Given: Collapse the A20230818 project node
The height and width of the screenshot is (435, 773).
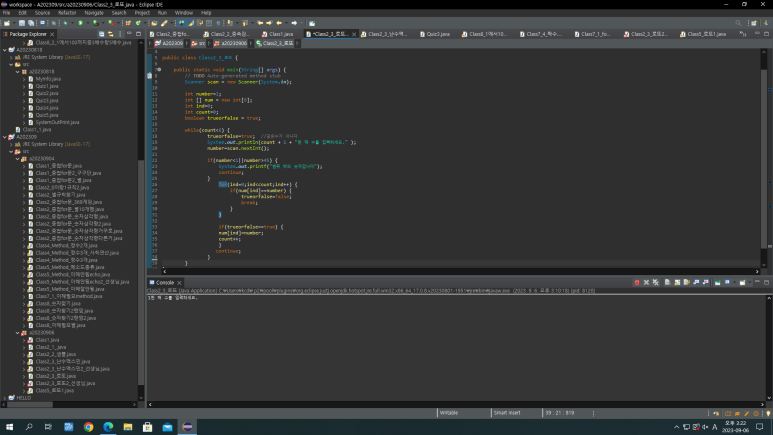Looking at the screenshot, I should [5, 50].
